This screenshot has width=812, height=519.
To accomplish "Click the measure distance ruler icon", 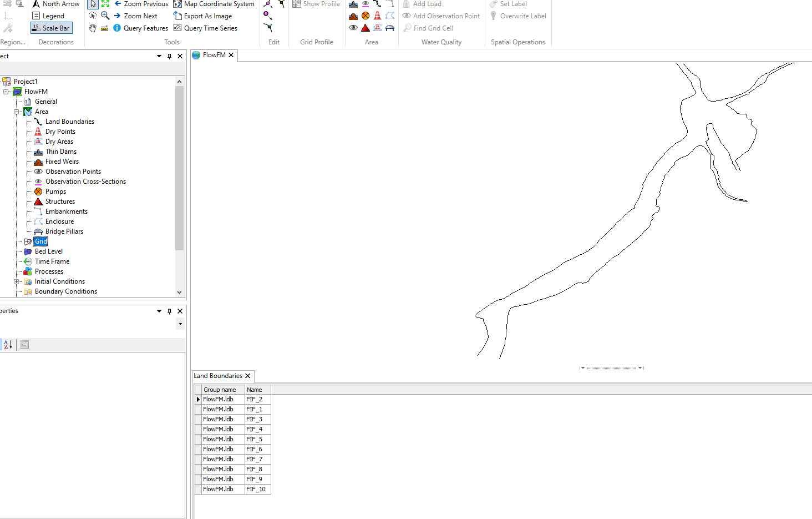I will (105, 28).
